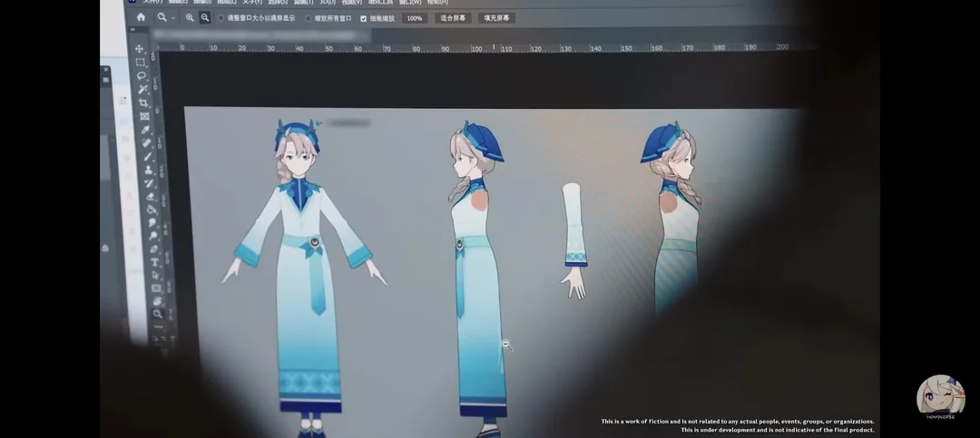
Task: Select the Clone Stamp tool
Action: 149,170
